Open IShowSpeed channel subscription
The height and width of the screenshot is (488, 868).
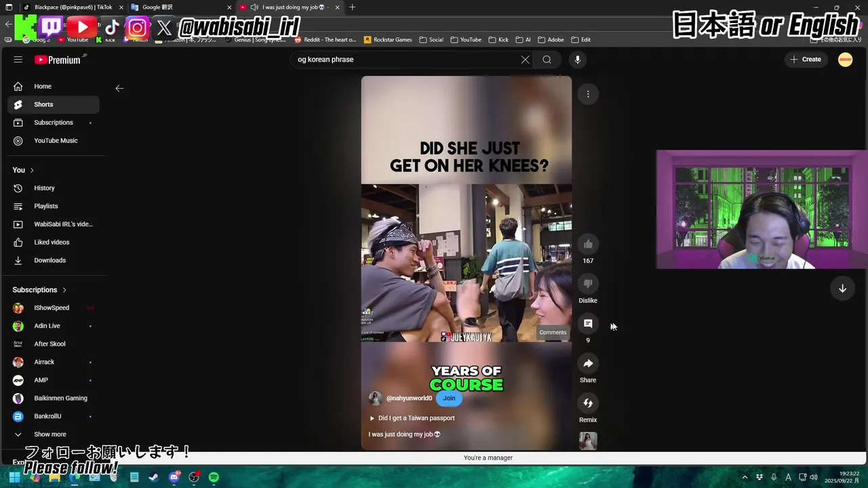[x=53, y=308]
